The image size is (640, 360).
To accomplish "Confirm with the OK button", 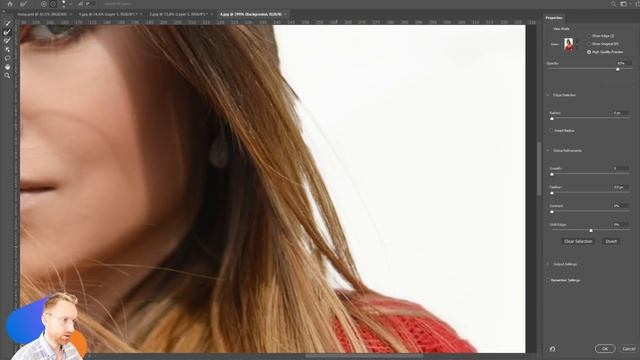I will pos(605,349).
